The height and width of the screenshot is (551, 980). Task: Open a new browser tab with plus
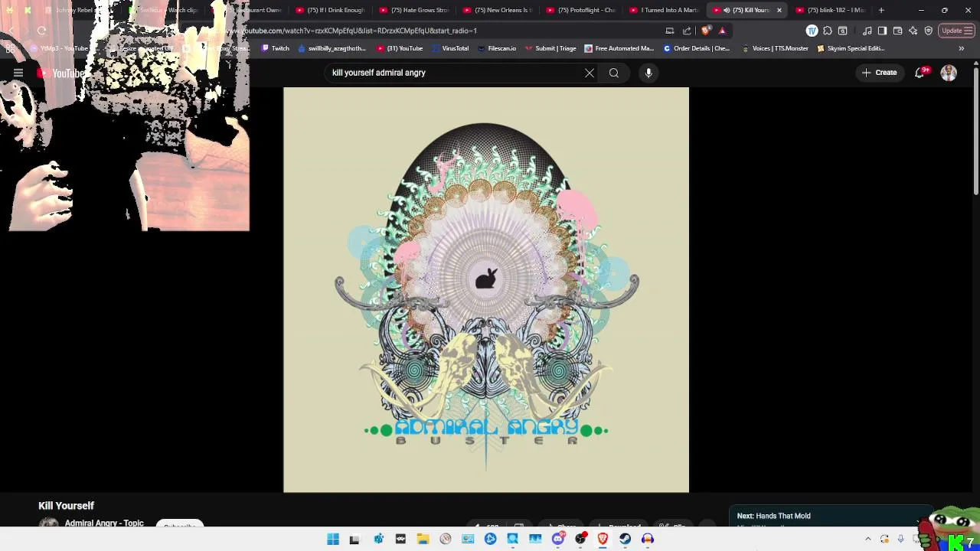[881, 10]
